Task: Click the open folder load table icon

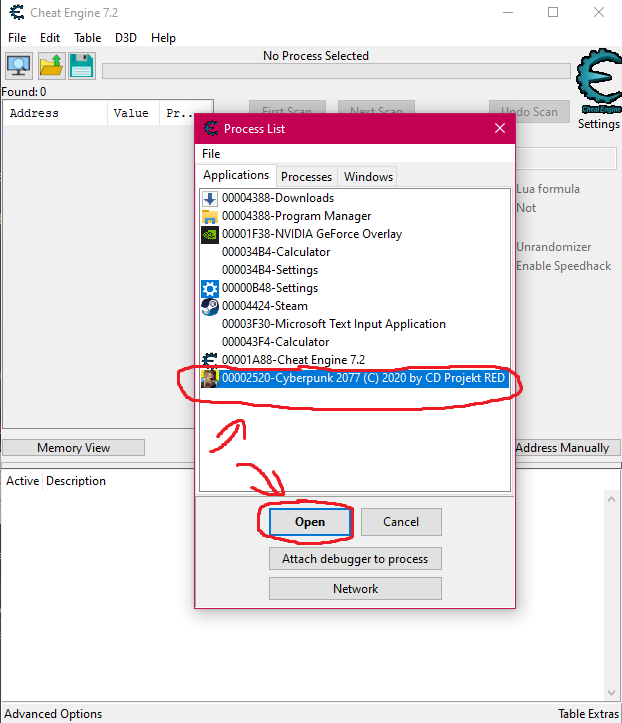Action: point(51,66)
